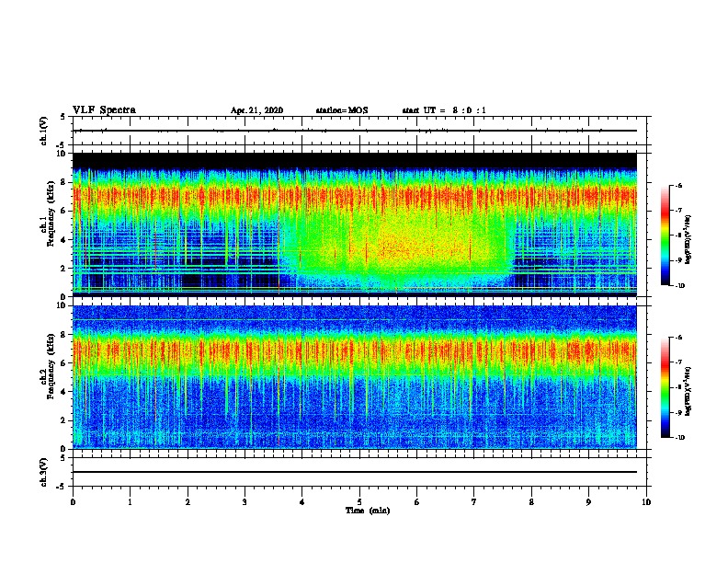728x563 pixels.
Task: Click the "-10" tick of the ch.1 colorbar
Action: [679, 286]
